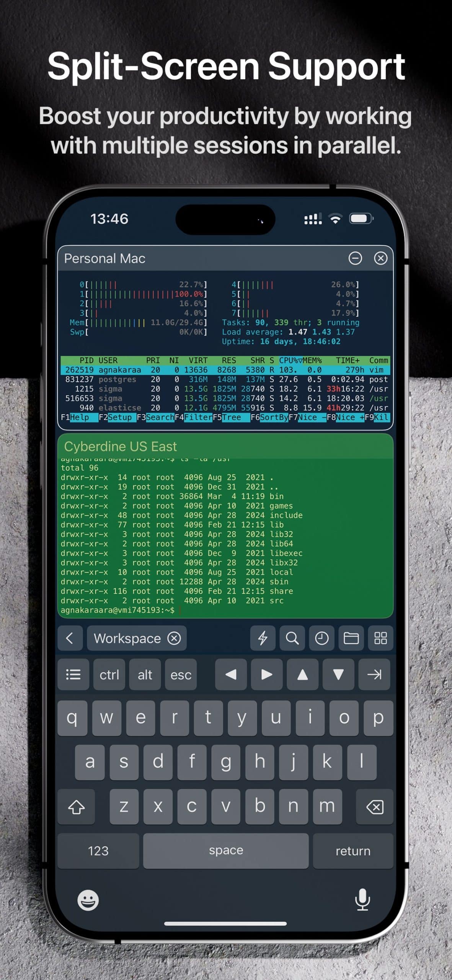Tap the Wi-Fi status bar icon
The width and height of the screenshot is (452, 980).
click(x=336, y=219)
